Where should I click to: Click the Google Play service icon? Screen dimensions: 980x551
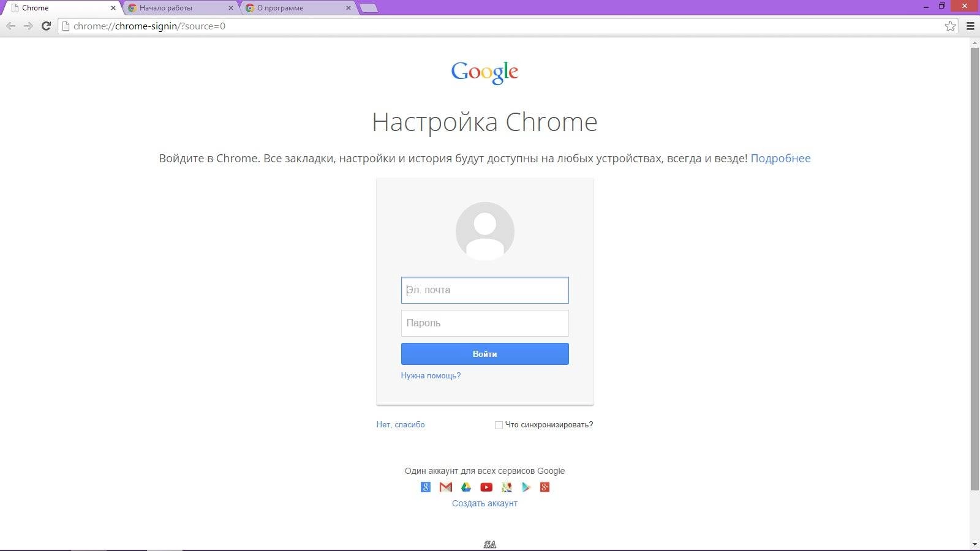point(526,487)
